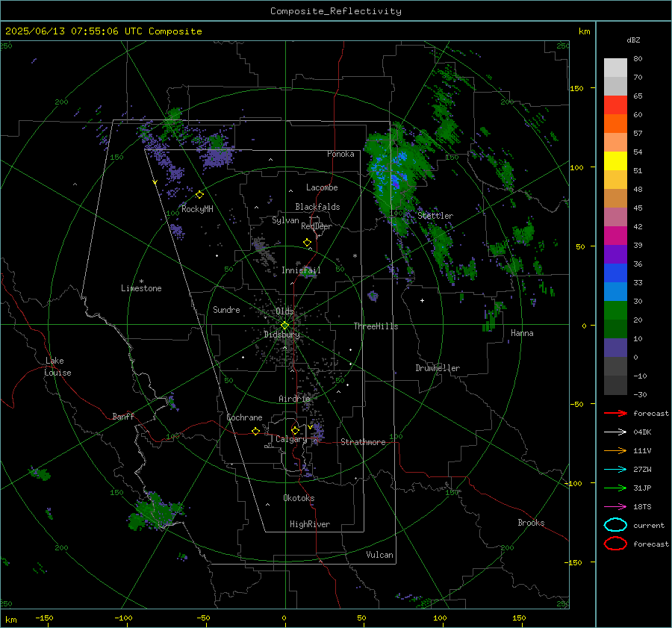The width and height of the screenshot is (672, 628).
Task: Click the light gray 70-80 dBZ swatch
Action: (615, 68)
